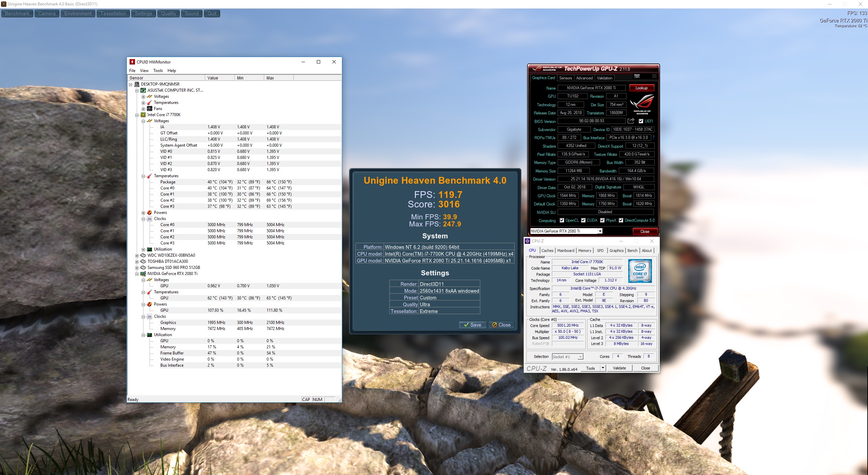Click the Tools button in CPU-Z
The width and height of the screenshot is (868, 475).
[590, 368]
